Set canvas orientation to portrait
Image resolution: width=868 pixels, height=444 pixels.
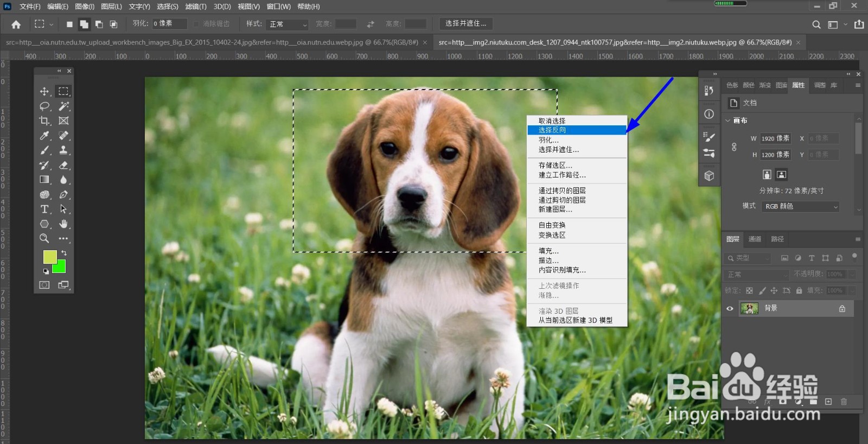tap(767, 174)
